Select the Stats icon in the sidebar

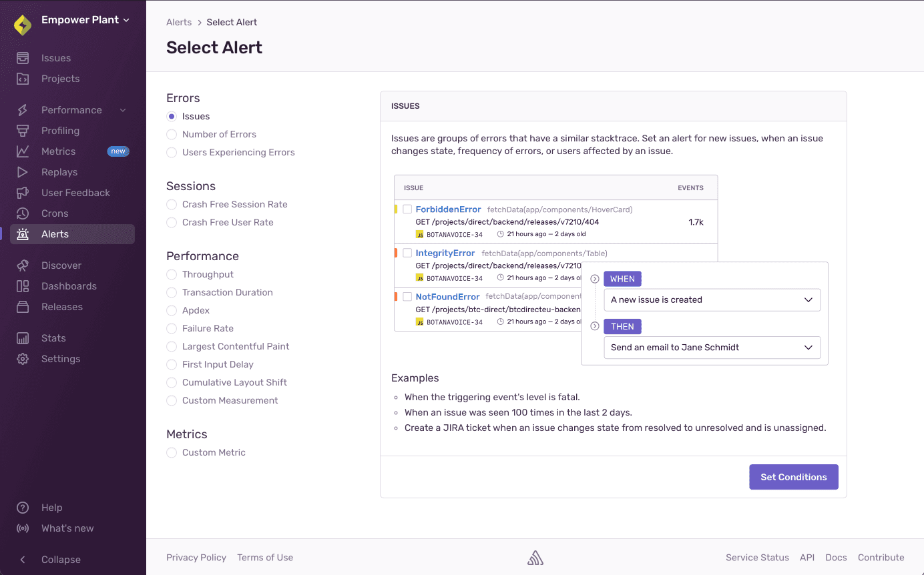pos(23,338)
